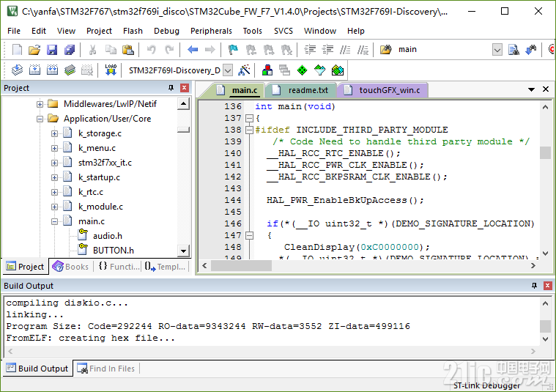Viewport: 556px width, 392px height.
Task: Save all files
Action: tap(70, 50)
